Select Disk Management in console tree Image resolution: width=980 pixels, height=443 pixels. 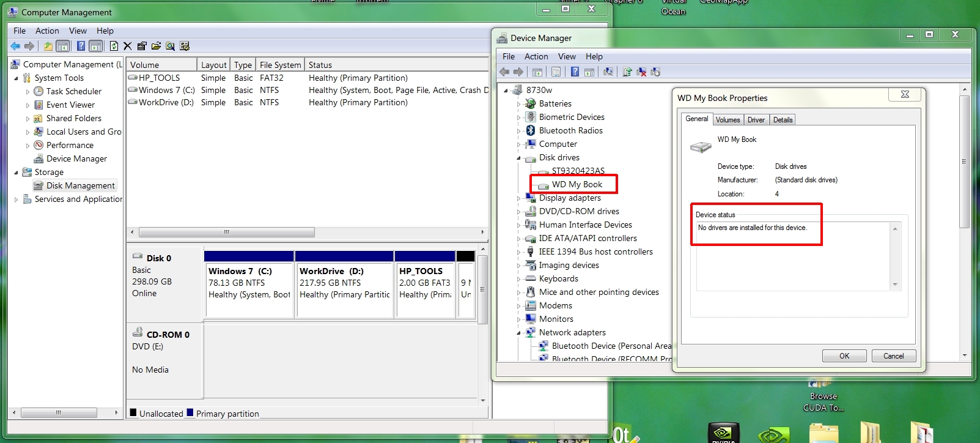tap(75, 185)
